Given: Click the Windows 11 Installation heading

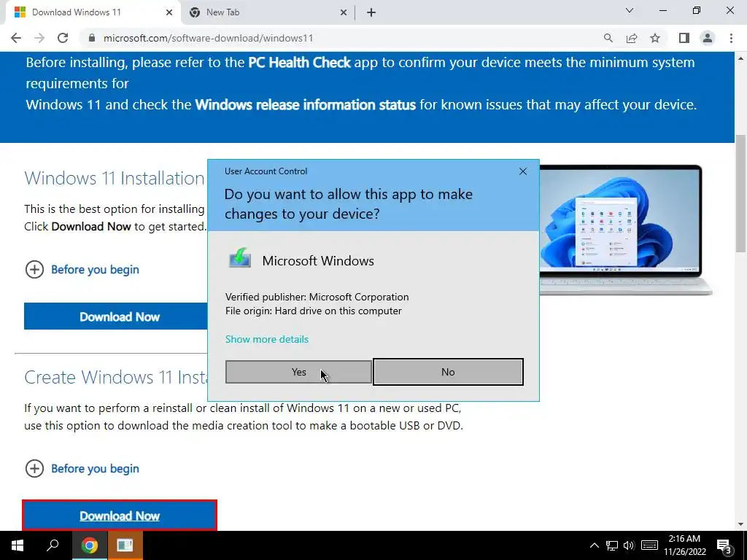Looking at the screenshot, I should click(115, 178).
